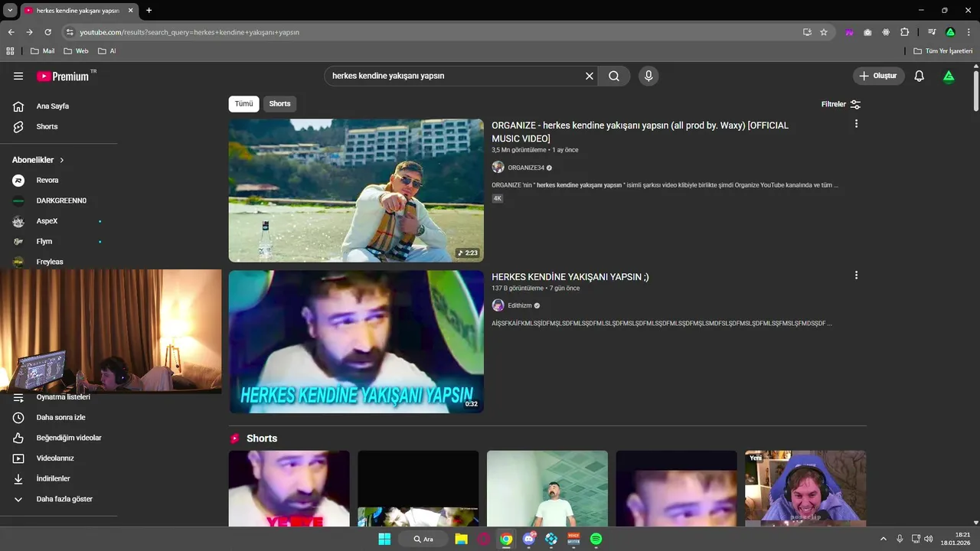980x551 pixels.
Task: Open the Chrome tab search dropdown
Action: [10, 10]
